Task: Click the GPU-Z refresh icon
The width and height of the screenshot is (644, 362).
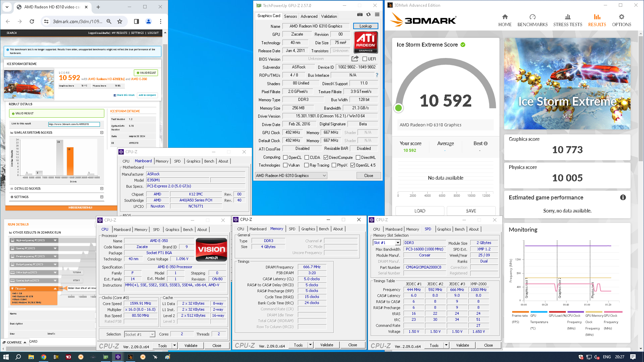Action: pyautogui.click(x=368, y=14)
